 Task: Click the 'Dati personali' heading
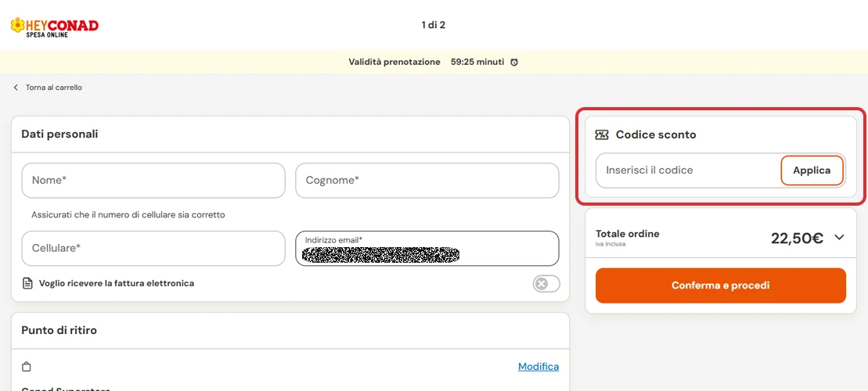coord(59,134)
